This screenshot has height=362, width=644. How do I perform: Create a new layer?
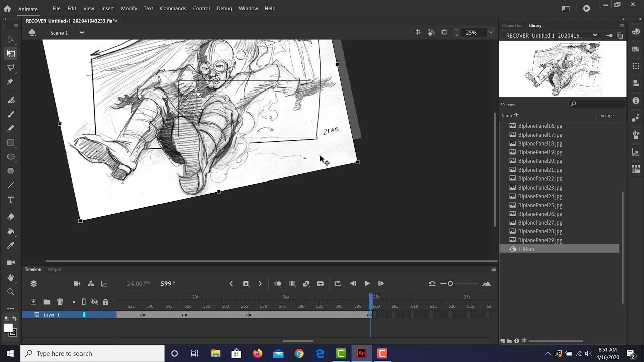(33, 302)
